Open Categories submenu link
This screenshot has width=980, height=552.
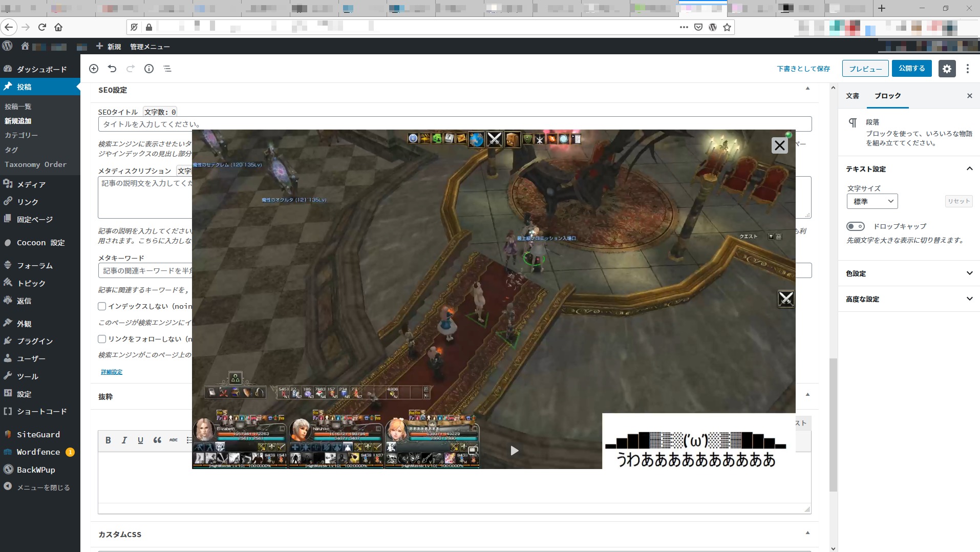21,135
